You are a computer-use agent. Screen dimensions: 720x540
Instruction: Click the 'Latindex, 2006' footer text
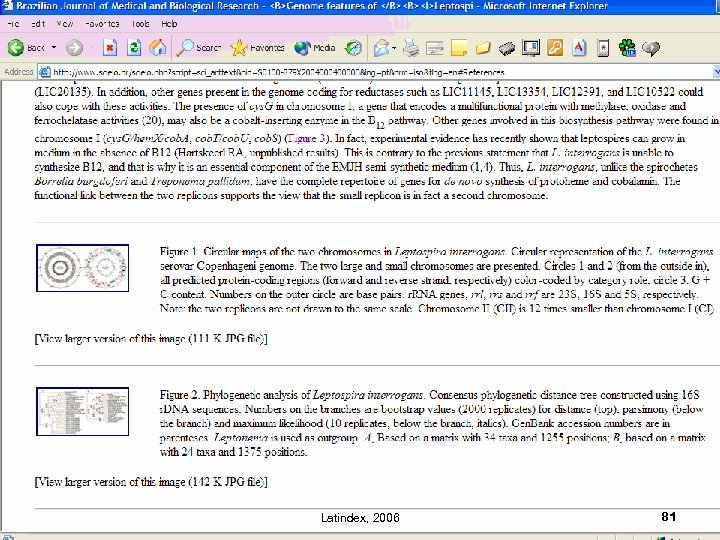click(360, 518)
